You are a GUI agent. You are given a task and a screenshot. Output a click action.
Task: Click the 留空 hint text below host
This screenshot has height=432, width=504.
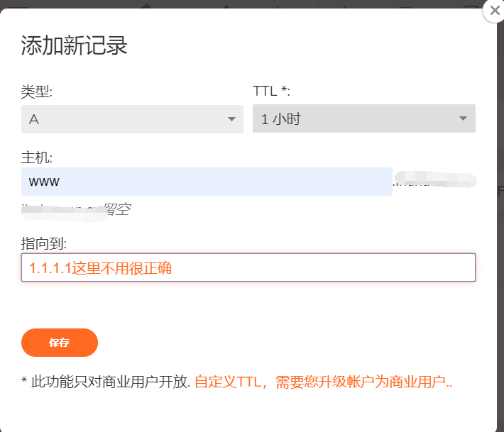116,209
